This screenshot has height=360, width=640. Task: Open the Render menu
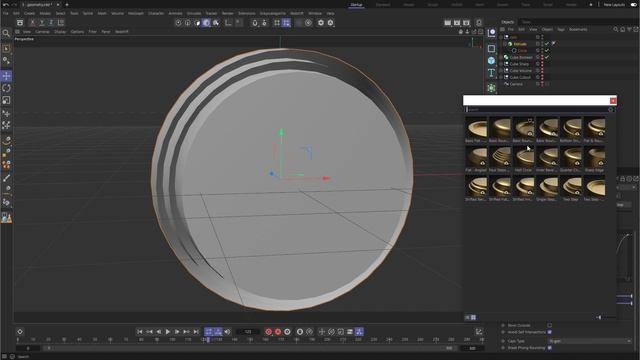227,13
